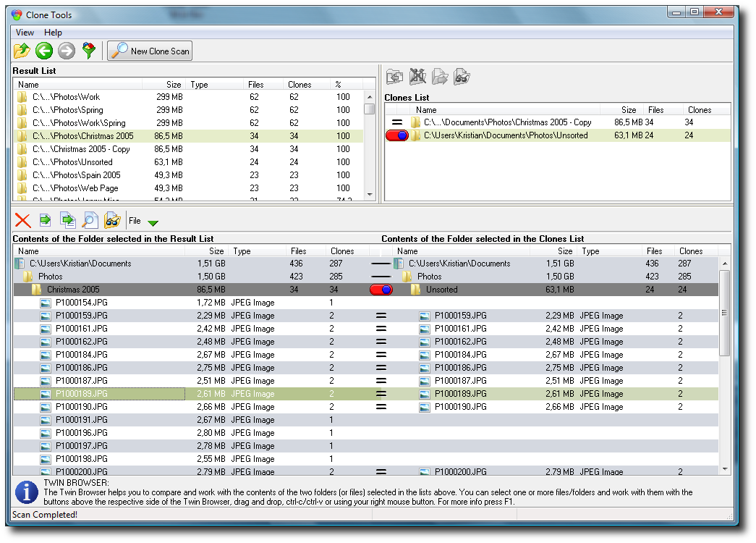Click the magnifier-over-document preview icon
756x543 pixels.
pyautogui.click(x=90, y=221)
